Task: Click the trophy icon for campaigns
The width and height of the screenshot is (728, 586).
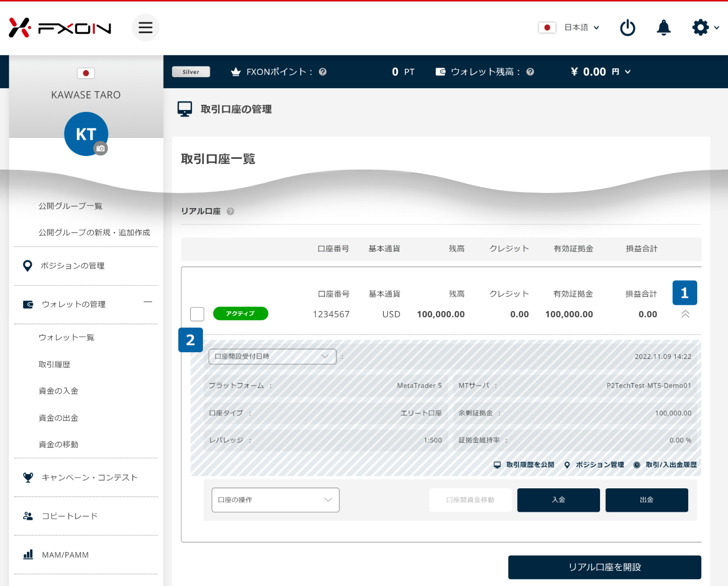Action: click(28, 477)
